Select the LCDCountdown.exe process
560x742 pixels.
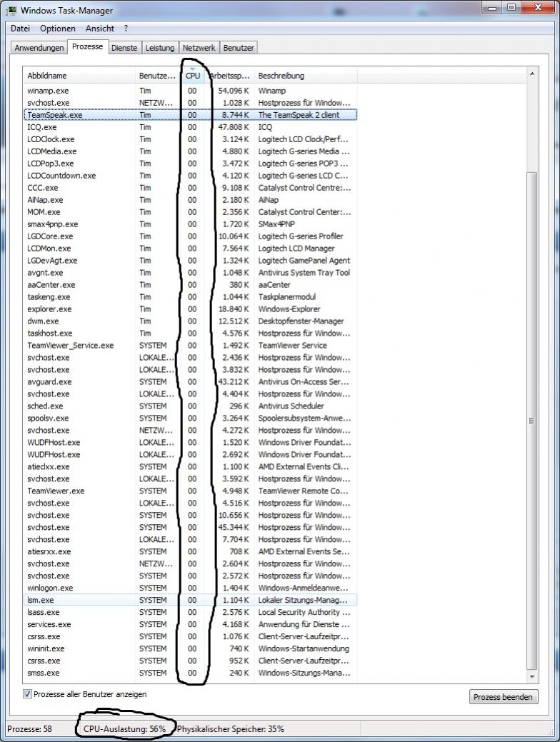coord(190,176)
